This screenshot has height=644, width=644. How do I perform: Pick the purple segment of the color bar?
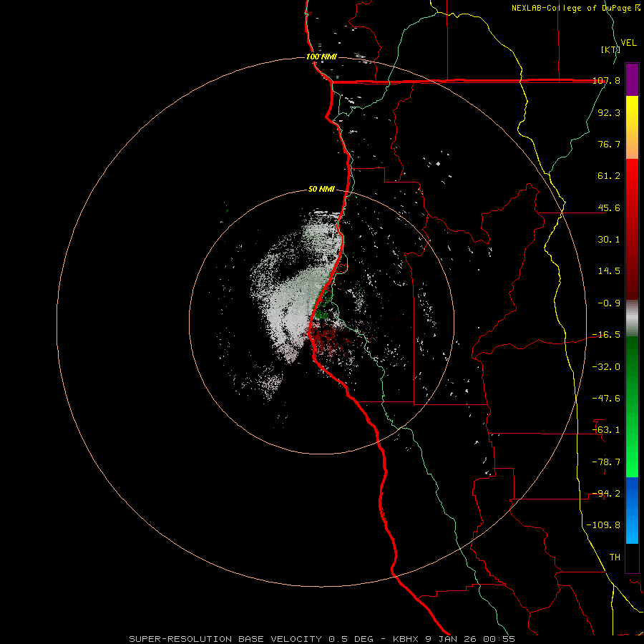[x=632, y=79]
